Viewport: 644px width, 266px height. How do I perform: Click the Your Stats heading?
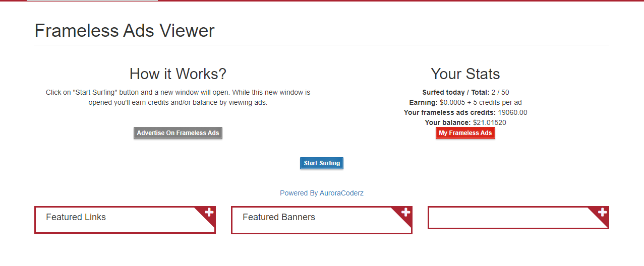[465, 74]
